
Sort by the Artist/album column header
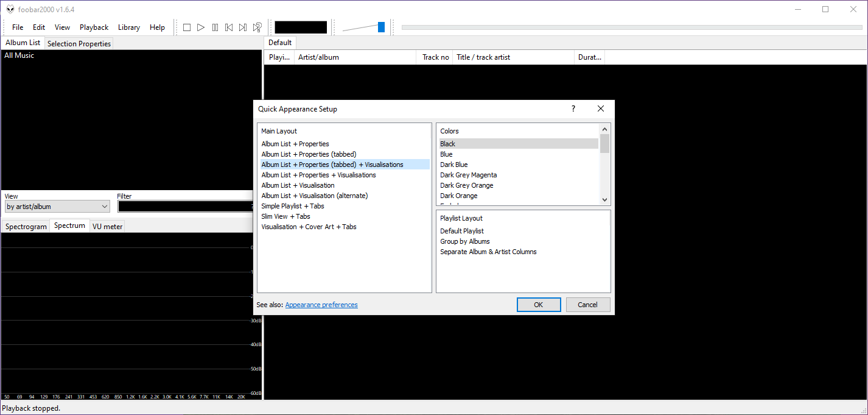point(355,57)
